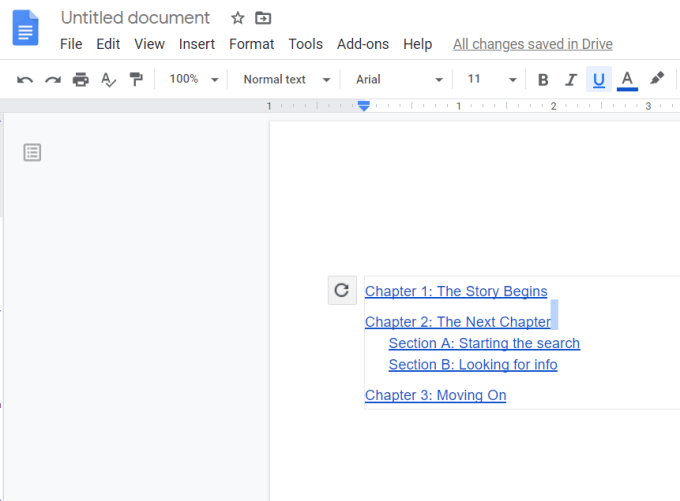
Task: Show the document outline panel
Action: [x=32, y=153]
